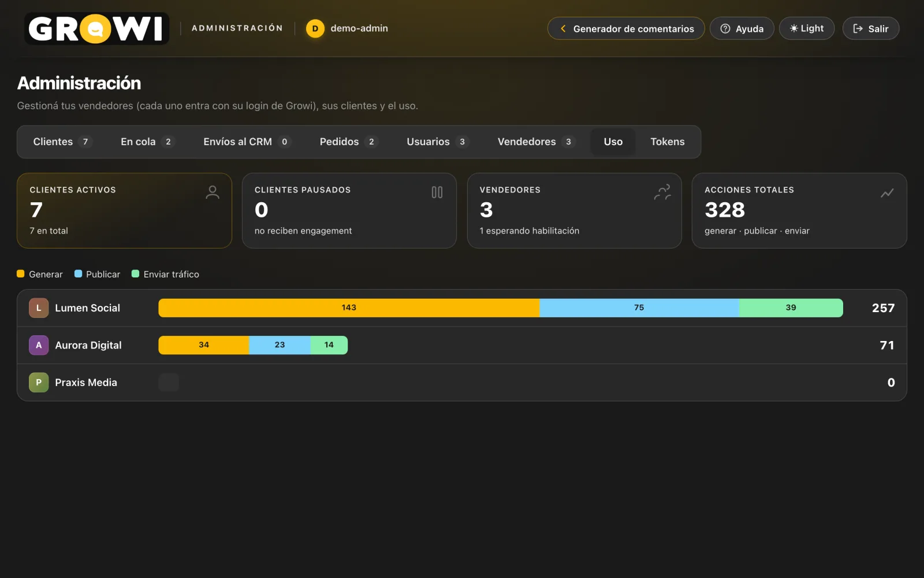Click the Praxis Media client name
Viewport: 924px width, 578px height.
(86, 382)
